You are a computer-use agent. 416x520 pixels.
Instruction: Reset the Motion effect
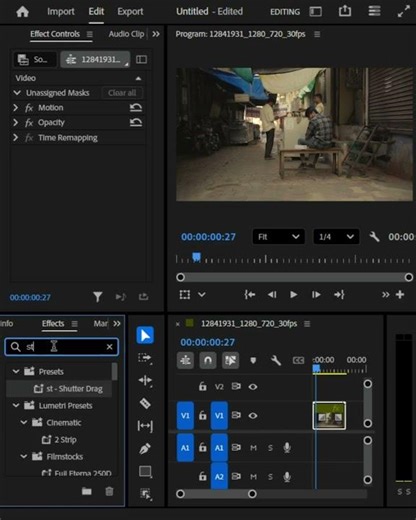136,108
